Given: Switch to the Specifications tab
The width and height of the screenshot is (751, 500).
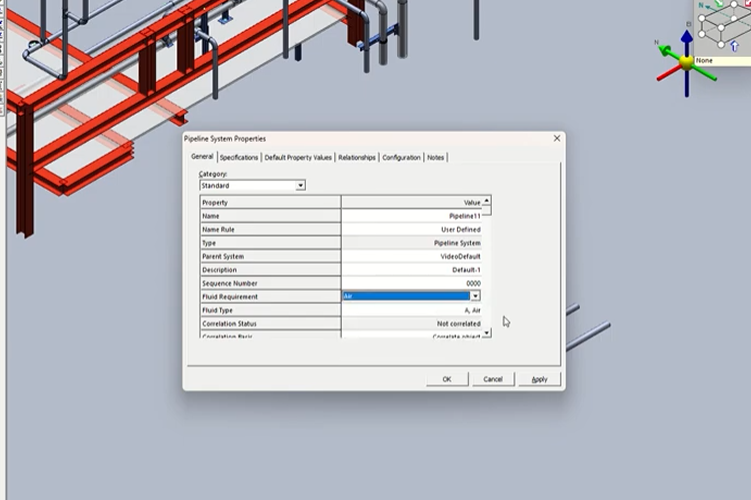Looking at the screenshot, I should [x=239, y=157].
